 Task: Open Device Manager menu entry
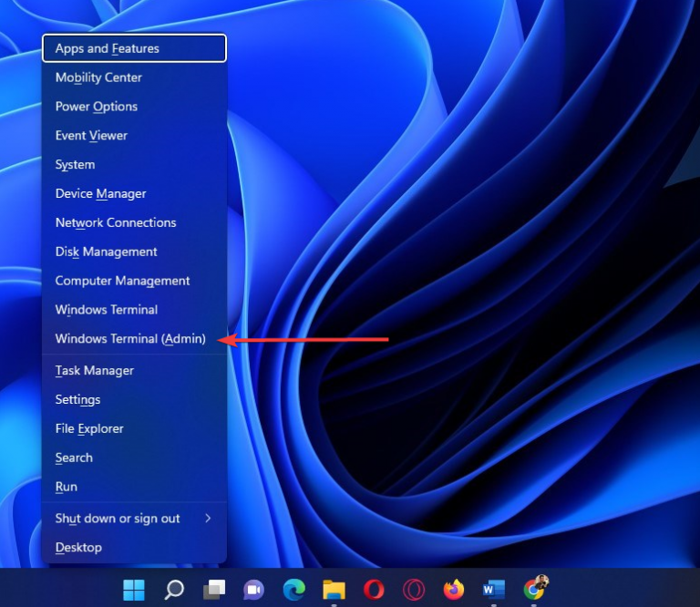(x=134, y=193)
